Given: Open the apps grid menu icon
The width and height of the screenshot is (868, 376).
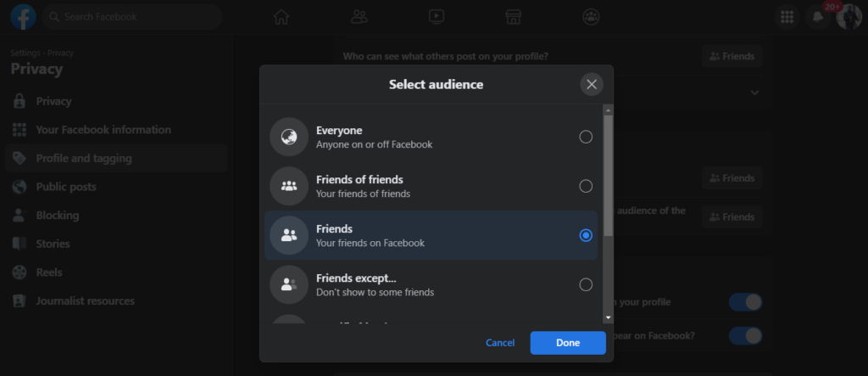Looking at the screenshot, I should [x=787, y=17].
